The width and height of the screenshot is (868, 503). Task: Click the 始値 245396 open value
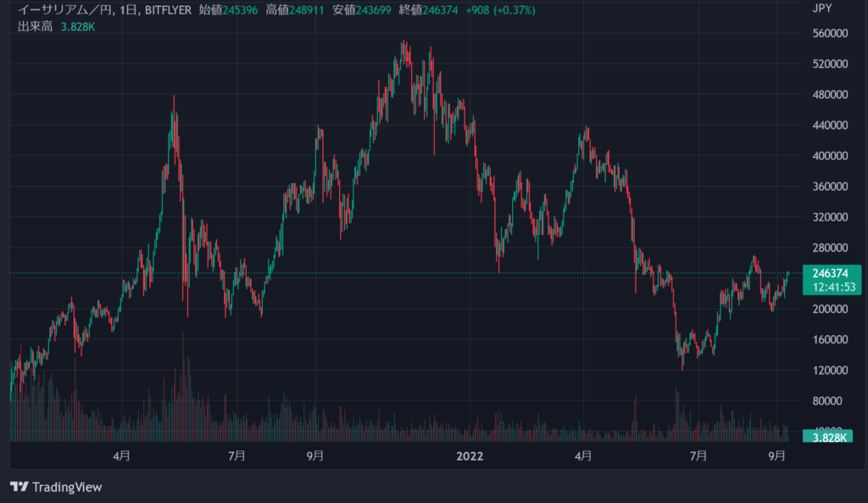click(x=228, y=10)
